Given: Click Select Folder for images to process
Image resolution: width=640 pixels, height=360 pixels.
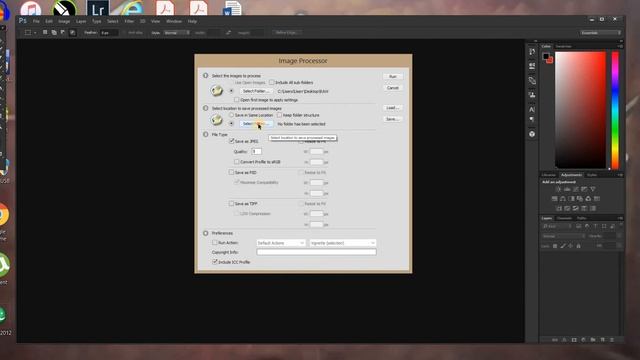Looking at the screenshot, I should (x=256, y=91).
